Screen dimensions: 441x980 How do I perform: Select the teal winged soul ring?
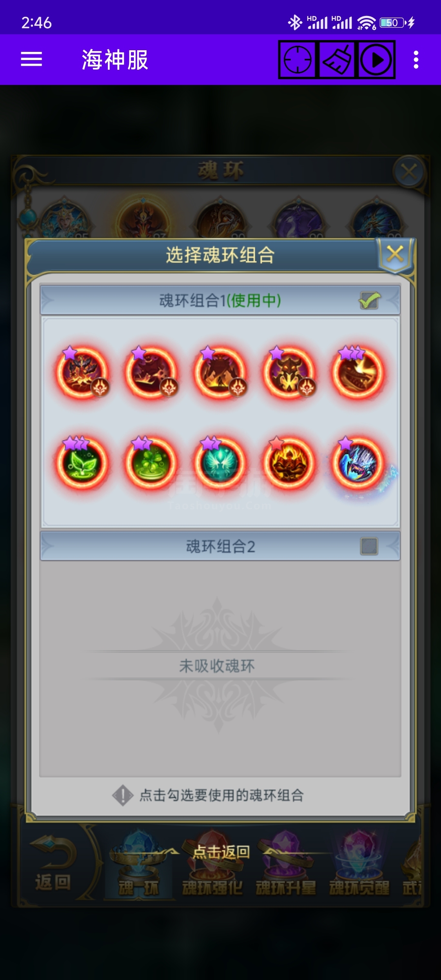(x=220, y=463)
